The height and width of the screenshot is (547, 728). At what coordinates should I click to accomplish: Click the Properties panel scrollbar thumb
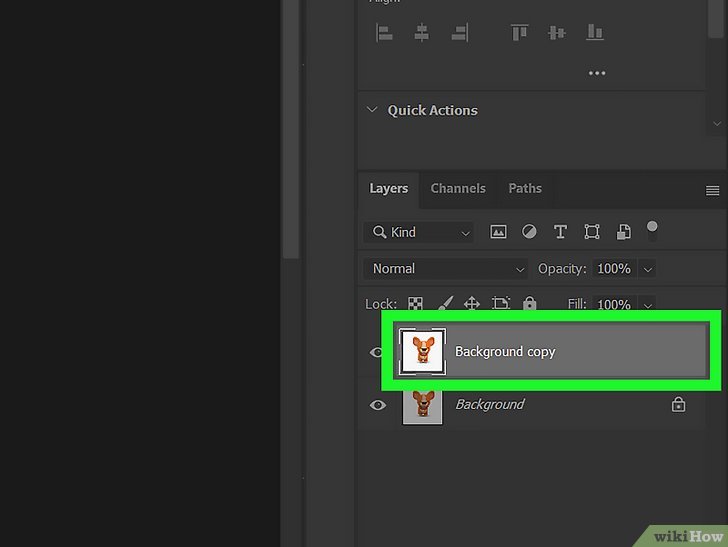[x=715, y=19]
